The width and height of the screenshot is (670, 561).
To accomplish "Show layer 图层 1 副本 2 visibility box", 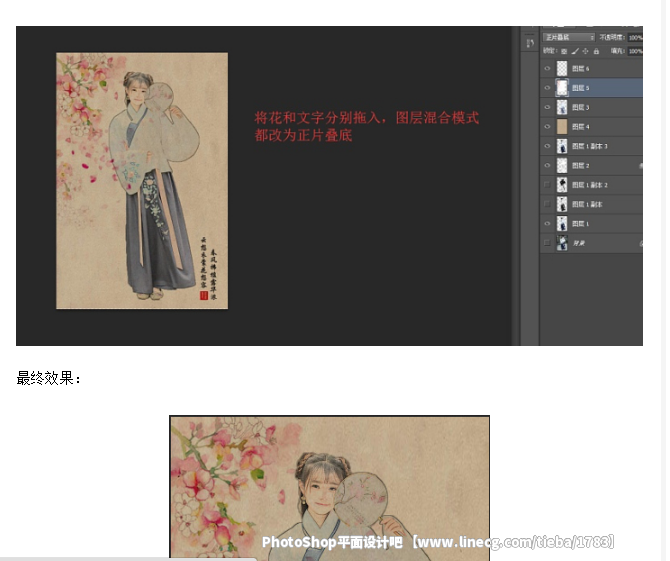I will click(547, 185).
